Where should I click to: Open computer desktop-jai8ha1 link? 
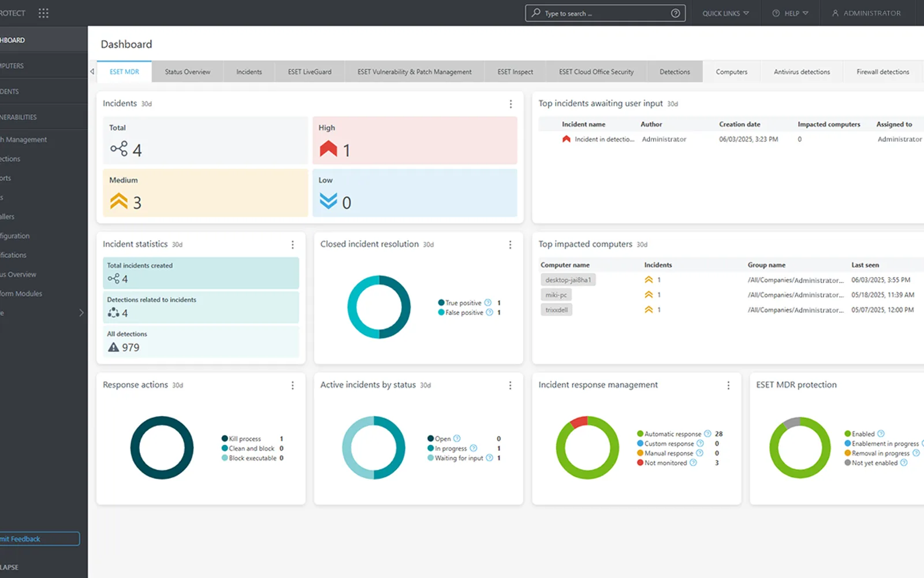(x=568, y=280)
